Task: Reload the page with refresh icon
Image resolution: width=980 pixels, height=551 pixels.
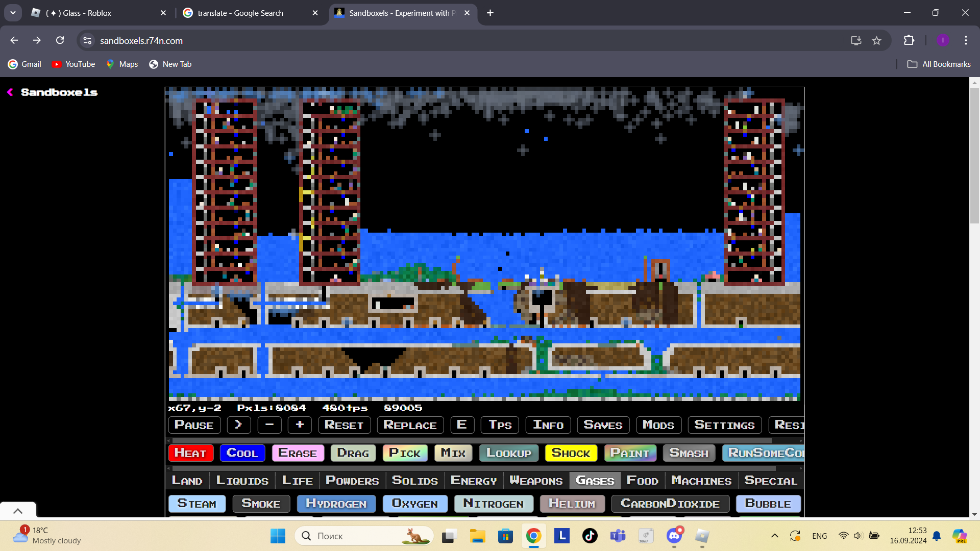Action: coord(60,40)
